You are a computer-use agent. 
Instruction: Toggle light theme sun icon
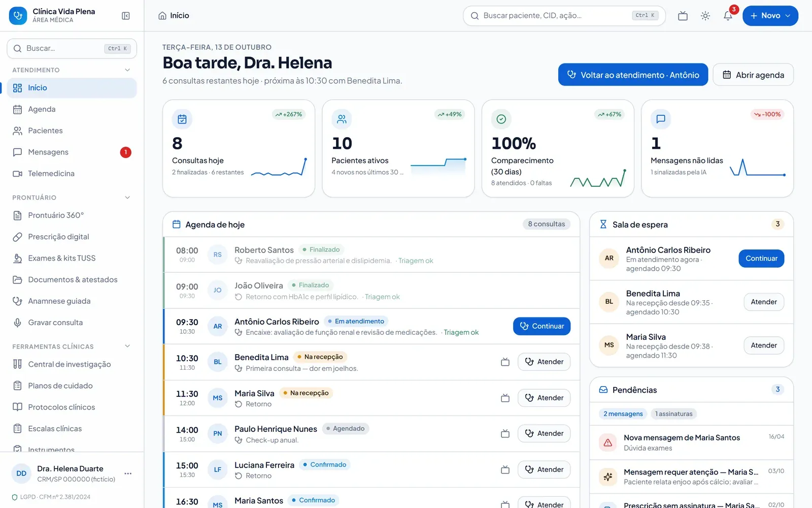705,16
